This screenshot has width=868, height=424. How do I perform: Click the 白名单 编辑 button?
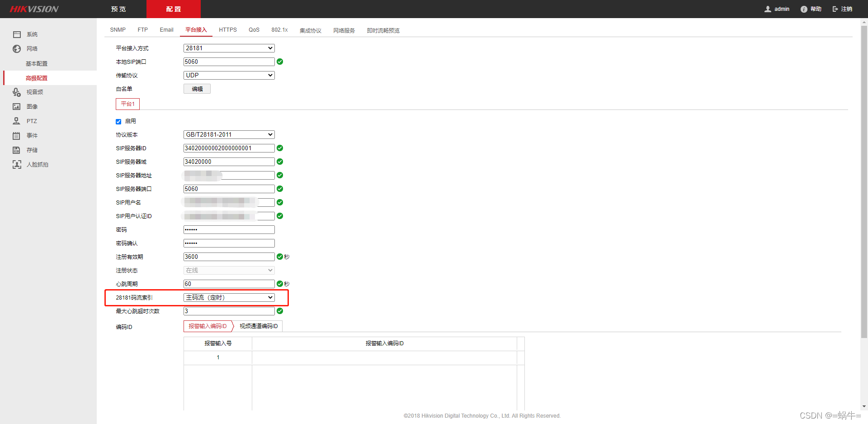coord(197,89)
